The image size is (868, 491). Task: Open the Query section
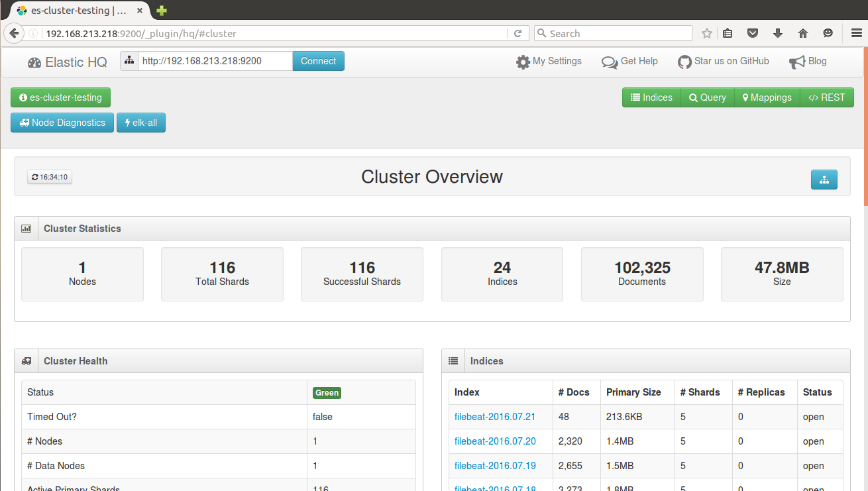[708, 97]
